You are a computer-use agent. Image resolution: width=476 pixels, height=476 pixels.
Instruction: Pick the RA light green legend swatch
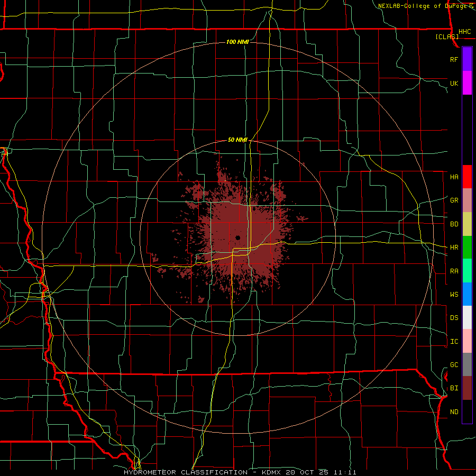[x=467, y=271]
